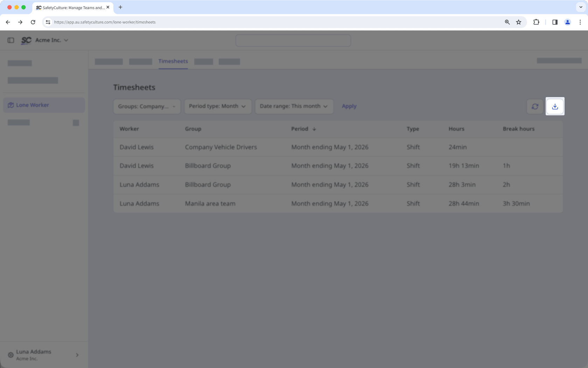Sort by the Break hours column header

(519, 129)
